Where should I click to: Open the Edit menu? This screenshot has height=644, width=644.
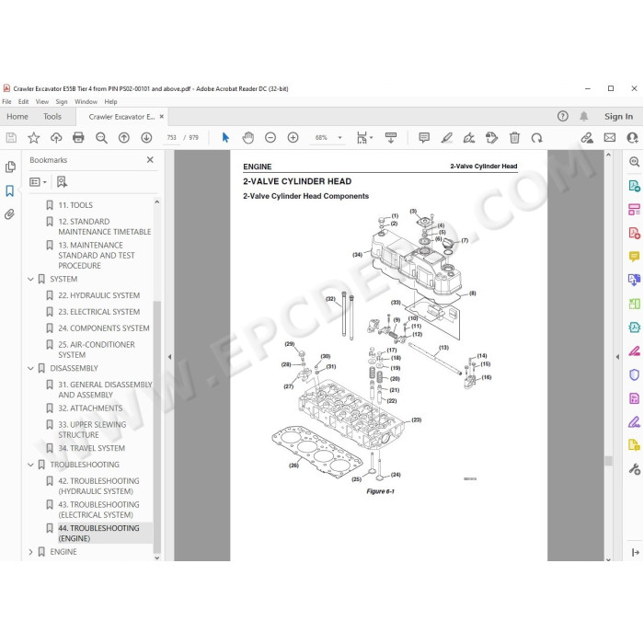tap(23, 101)
